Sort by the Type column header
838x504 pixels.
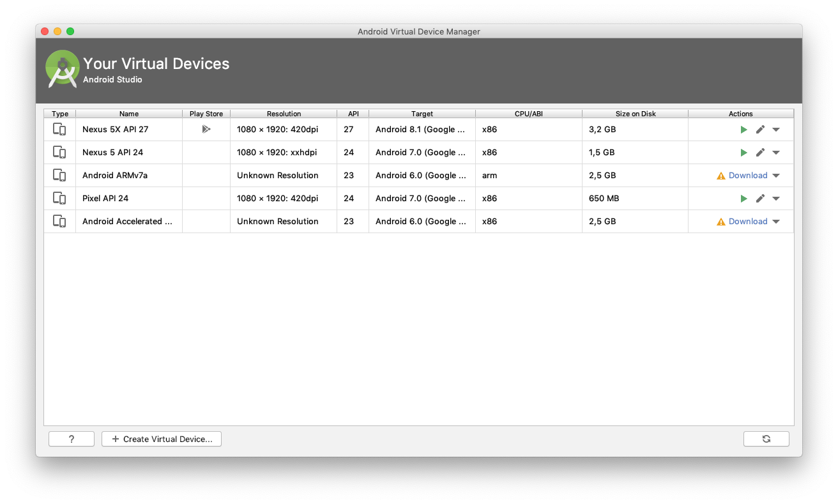(60, 114)
